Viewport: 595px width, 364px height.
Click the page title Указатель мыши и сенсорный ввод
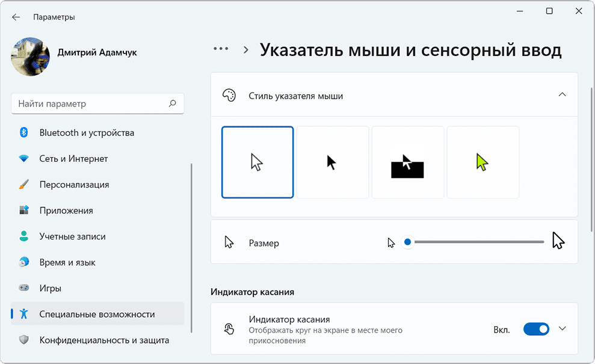pos(410,50)
